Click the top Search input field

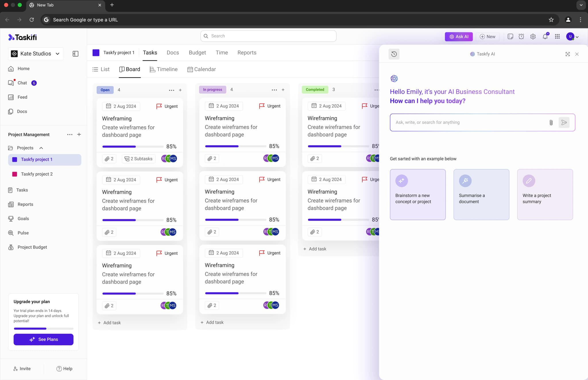[x=268, y=36]
